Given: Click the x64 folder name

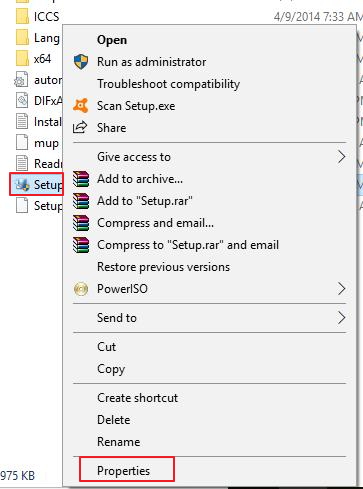Looking at the screenshot, I should pyautogui.click(x=42, y=59).
